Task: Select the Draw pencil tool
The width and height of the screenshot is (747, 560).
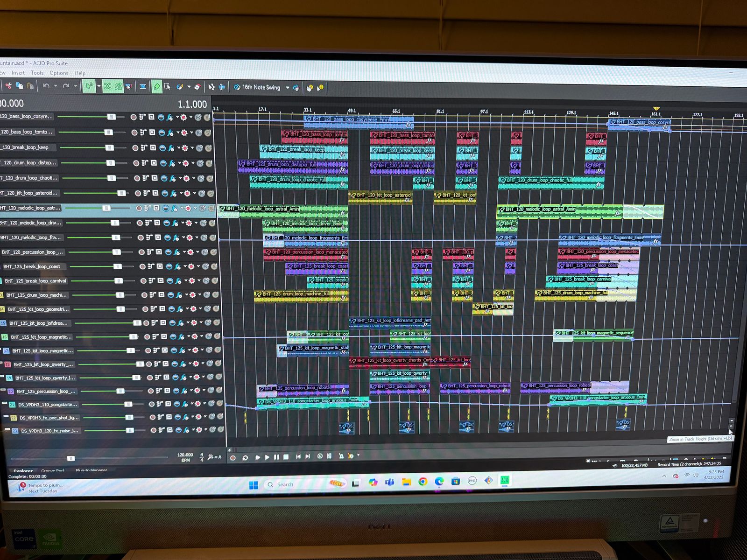Action: point(156,87)
